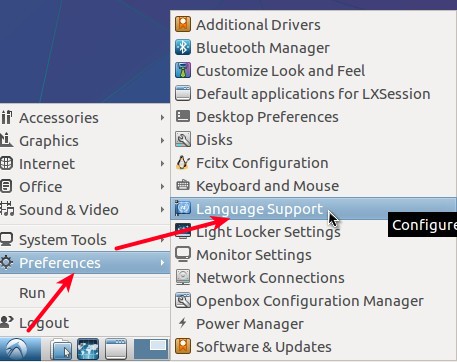
Task: Open the Sound & Video category
Action: 85,210
